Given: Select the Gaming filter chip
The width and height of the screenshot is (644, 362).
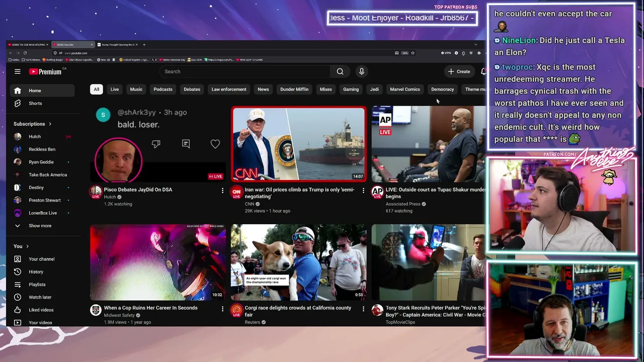Looking at the screenshot, I should tap(351, 89).
